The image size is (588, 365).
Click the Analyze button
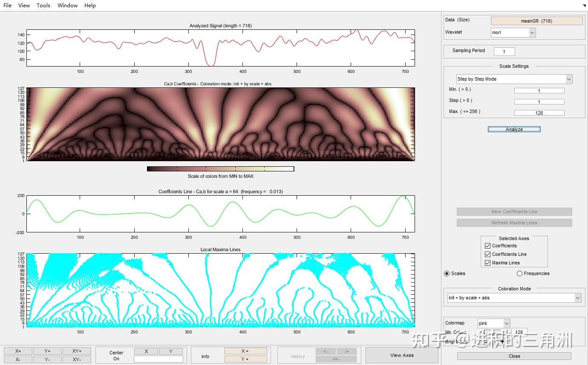click(x=514, y=129)
